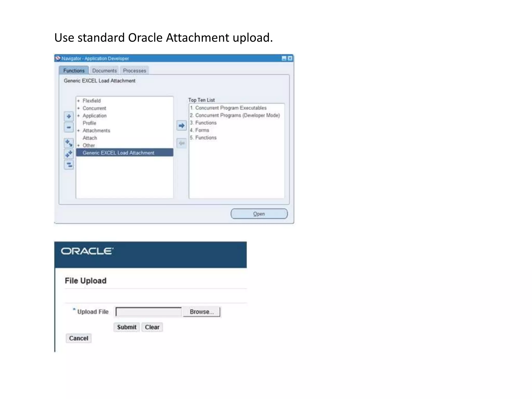
Task: Switch to the Documents tab
Action: tap(104, 71)
